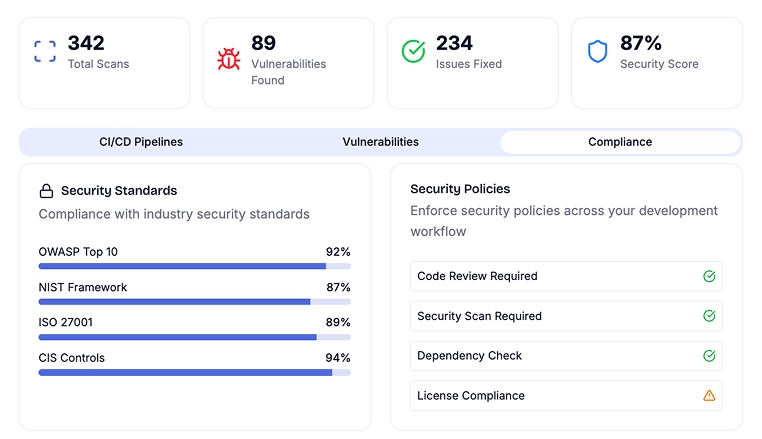Click the Total Scans frame icon

click(45, 52)
